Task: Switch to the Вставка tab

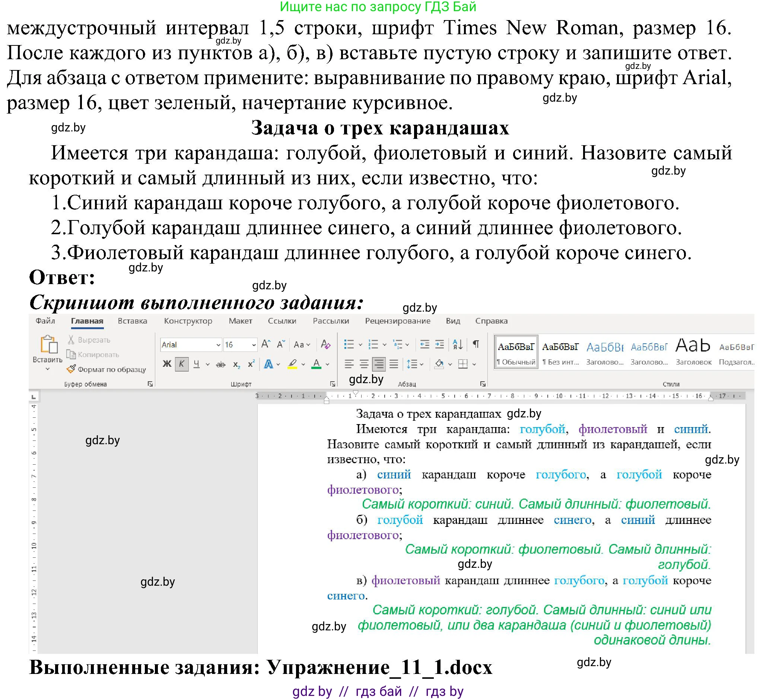Action: pos(132,321)
